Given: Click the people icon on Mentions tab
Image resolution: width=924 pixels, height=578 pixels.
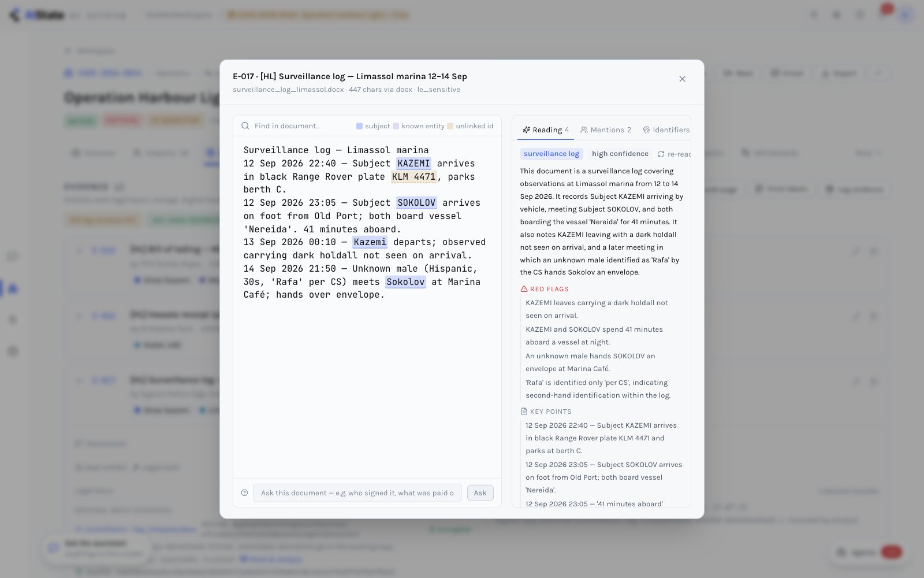Looking at the screenshot, I should [x=584, y=130].
